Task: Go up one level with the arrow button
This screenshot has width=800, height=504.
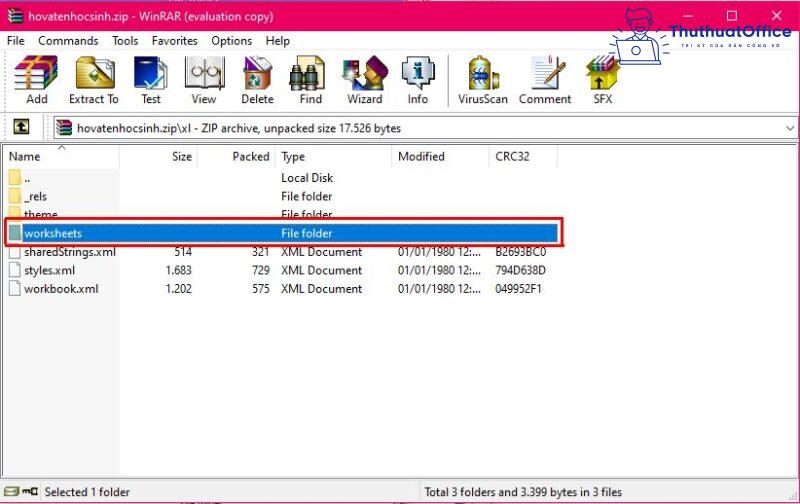Action: 21,127
